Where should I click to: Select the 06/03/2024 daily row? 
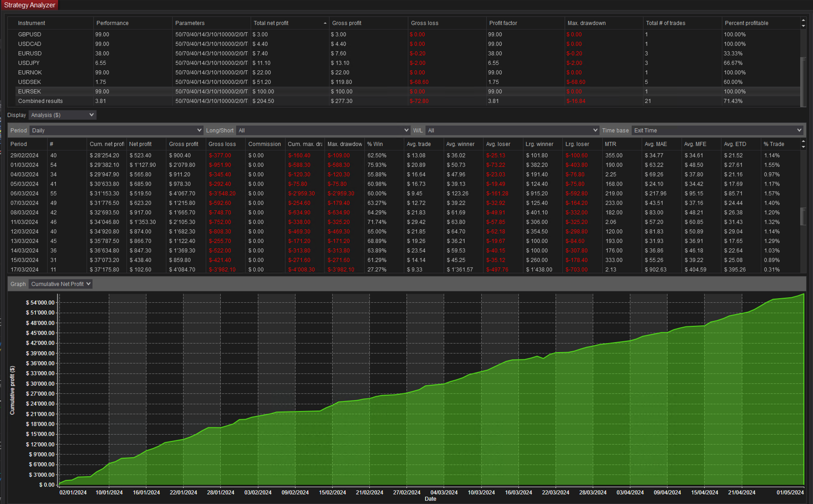tap(404, 194)
